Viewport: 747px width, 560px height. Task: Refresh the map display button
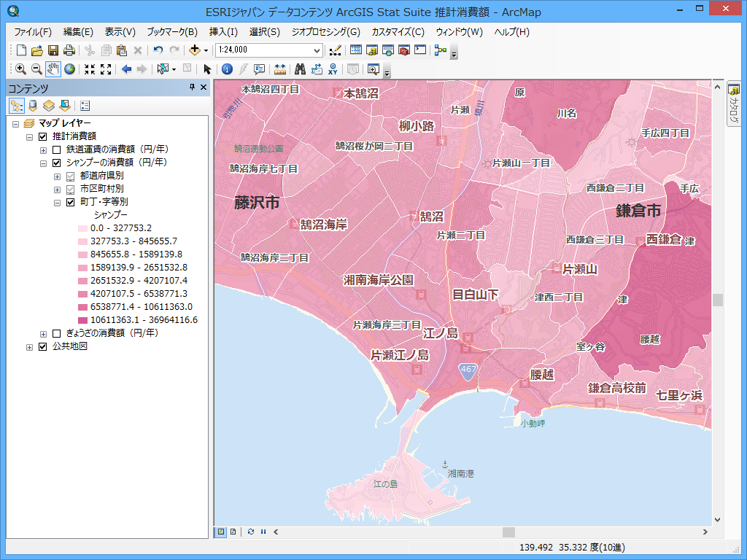251,532
